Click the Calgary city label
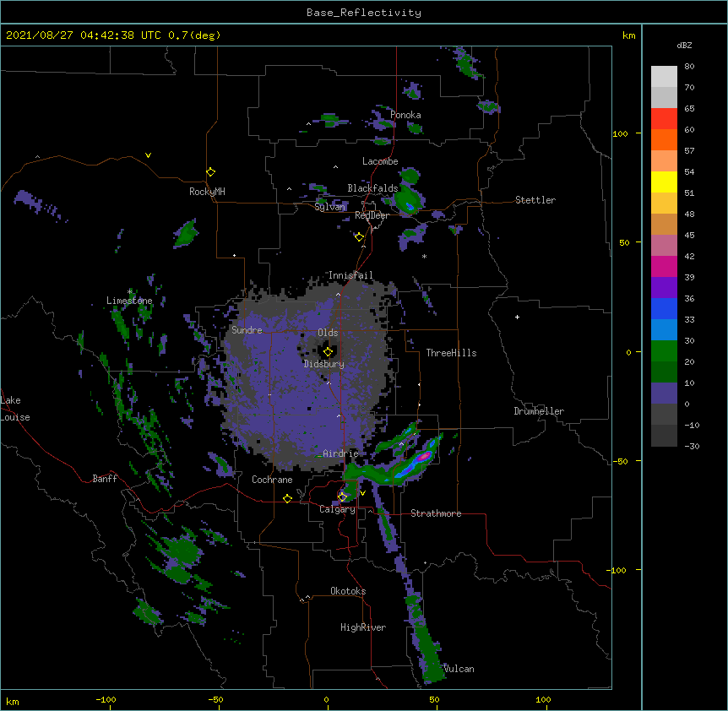 point(337,509)
